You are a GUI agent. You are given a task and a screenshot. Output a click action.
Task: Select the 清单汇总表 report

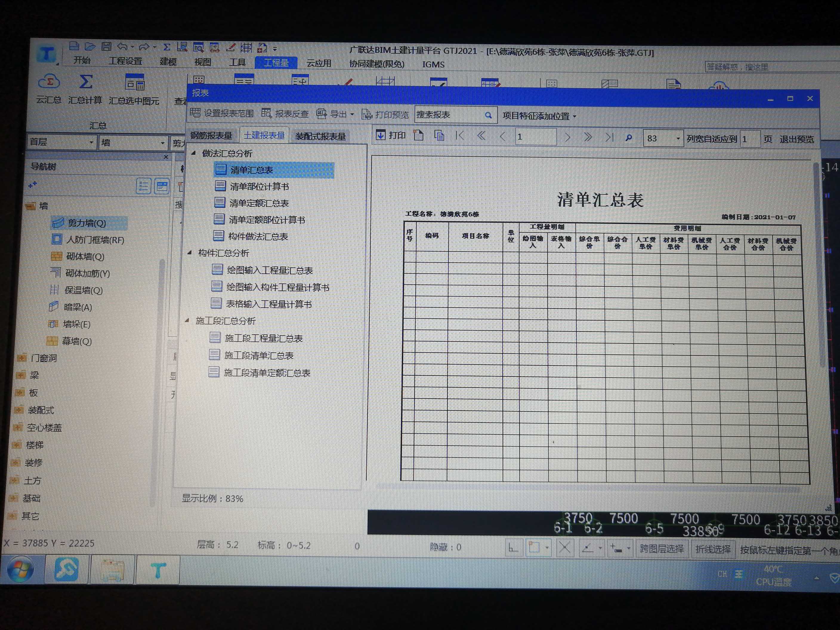(274, 170)
